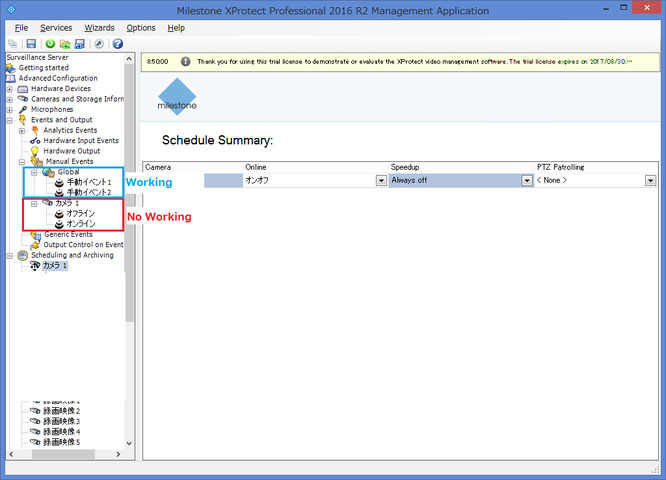This screenshot has width=666, height=480.
Task: Open the Services menu
Action: [x=56, y=28]
